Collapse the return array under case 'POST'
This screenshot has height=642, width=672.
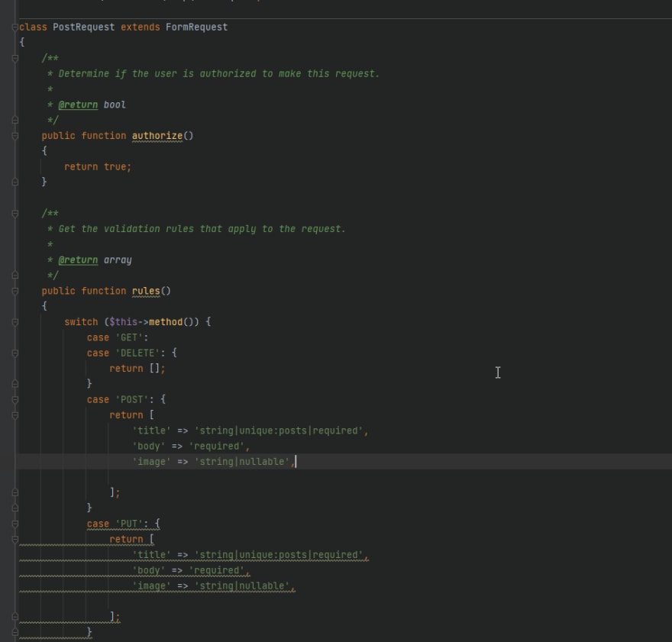(15, 415)
